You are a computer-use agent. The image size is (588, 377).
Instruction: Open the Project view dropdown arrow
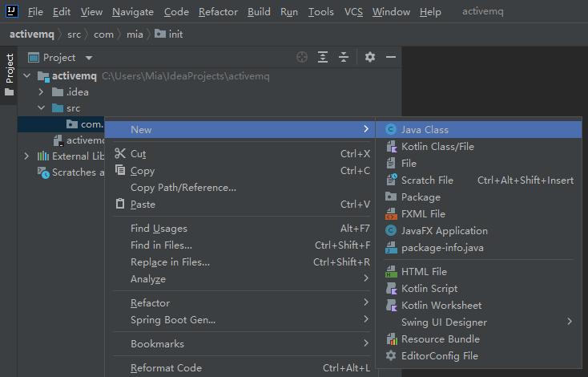click(x=89, y=58)
